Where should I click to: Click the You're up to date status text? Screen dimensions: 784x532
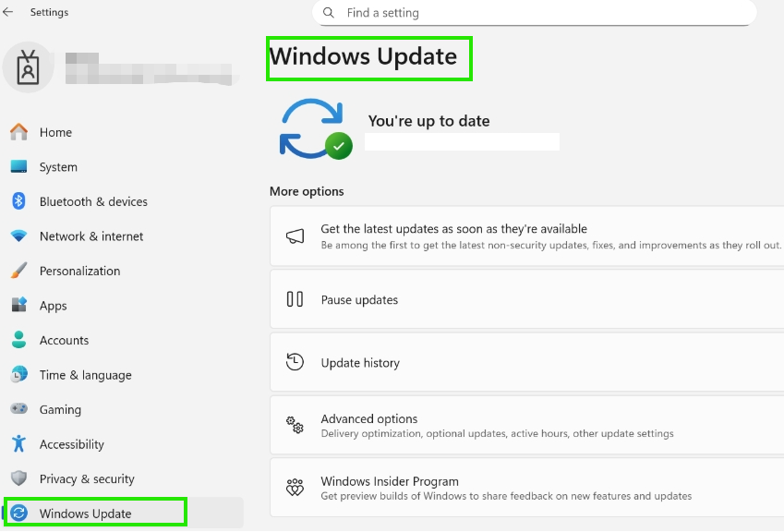(x=429, y=120)
